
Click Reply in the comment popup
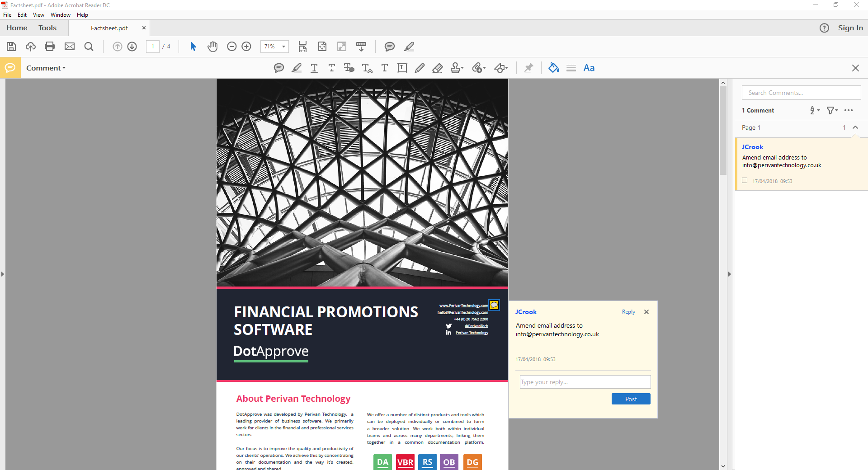pos(628,312)
